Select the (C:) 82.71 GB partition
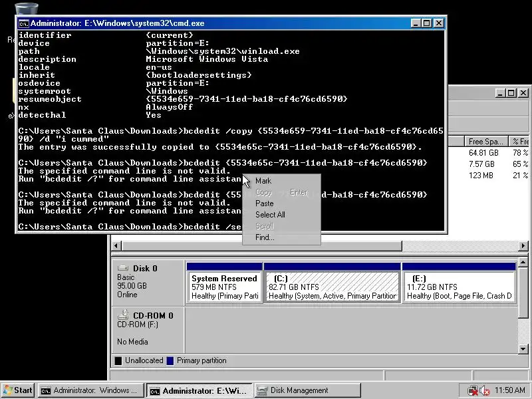The width and height of the screenshot is (532, 399). click(332, 283)
